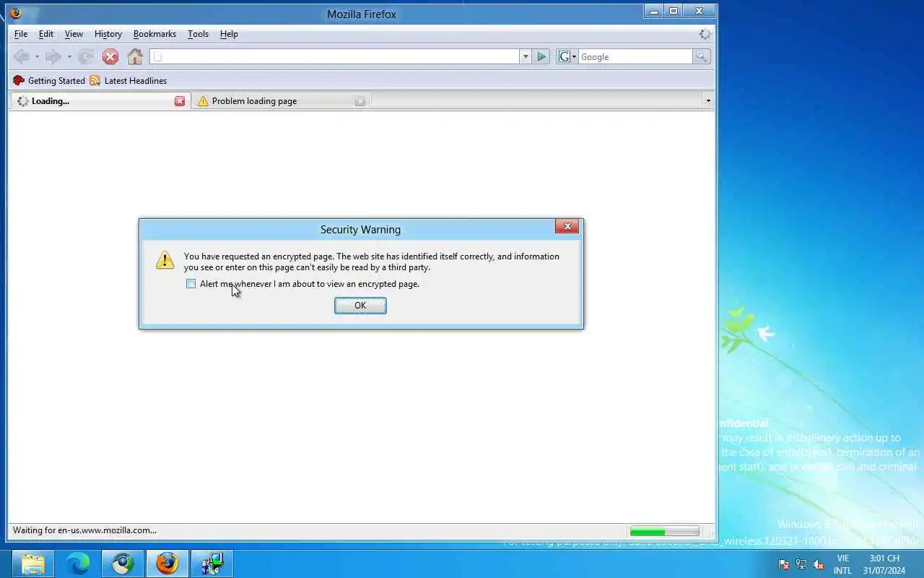Click into the Google search field

click(635, 56)
